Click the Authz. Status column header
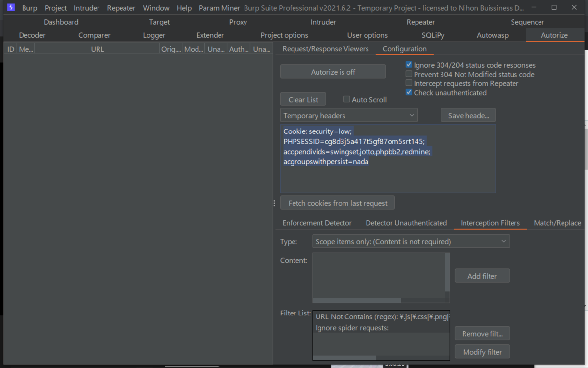 [239, 49]
